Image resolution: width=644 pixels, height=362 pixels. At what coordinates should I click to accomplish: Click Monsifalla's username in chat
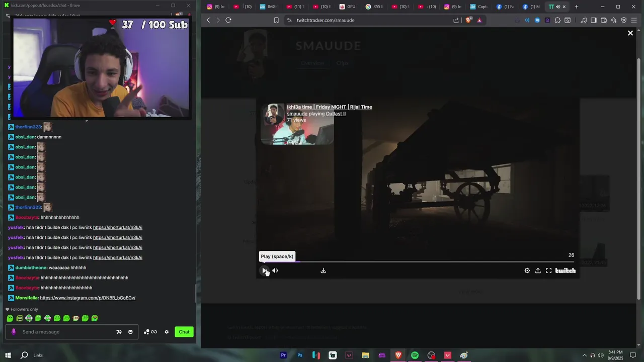pos(27,298)
